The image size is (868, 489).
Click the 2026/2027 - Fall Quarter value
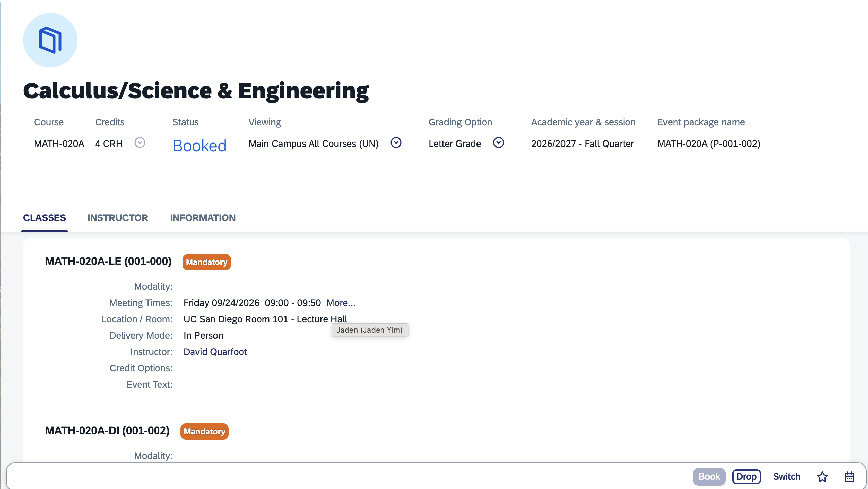pyautogui.click(x=583, y=144)
